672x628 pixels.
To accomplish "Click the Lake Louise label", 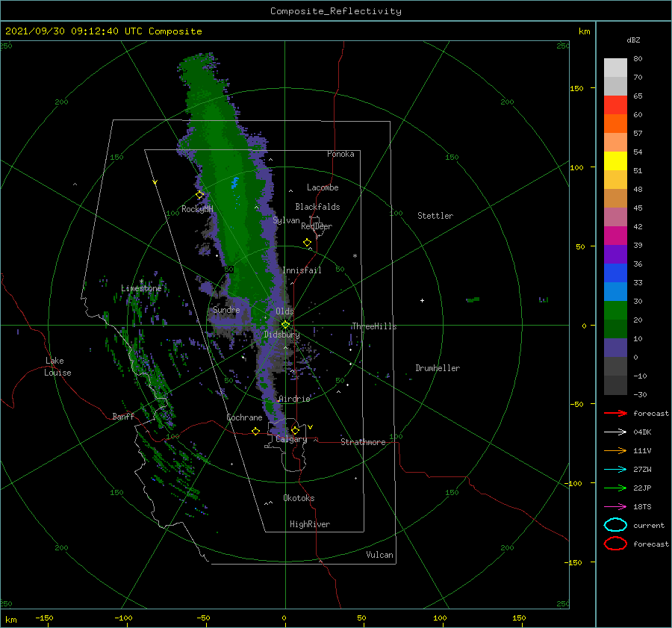I will pyautogui.click(x=57, y=367).
